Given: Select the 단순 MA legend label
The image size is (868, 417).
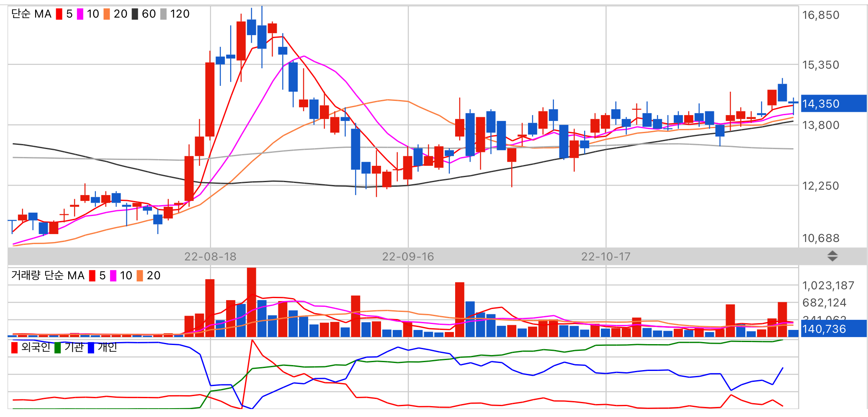Looking at the screenshot, I should (31, 14).
